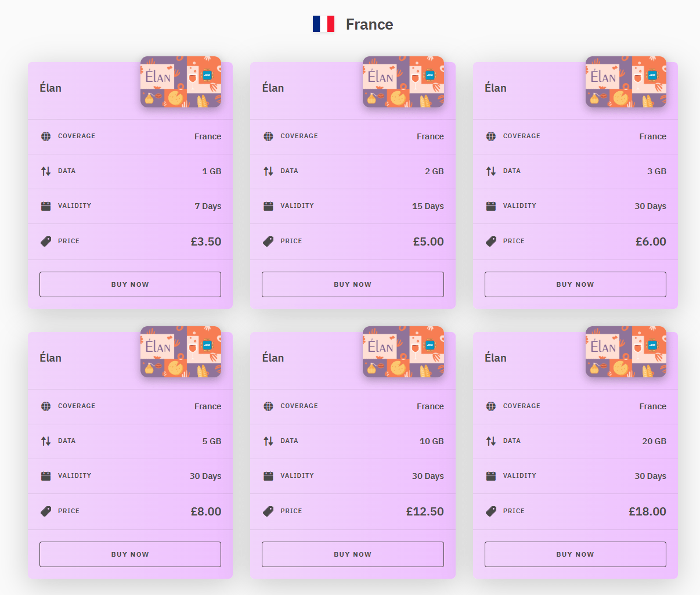700x595 pixels.
Task: Click calendar validity icon on 3 GB plan
Action: [491, 206]
